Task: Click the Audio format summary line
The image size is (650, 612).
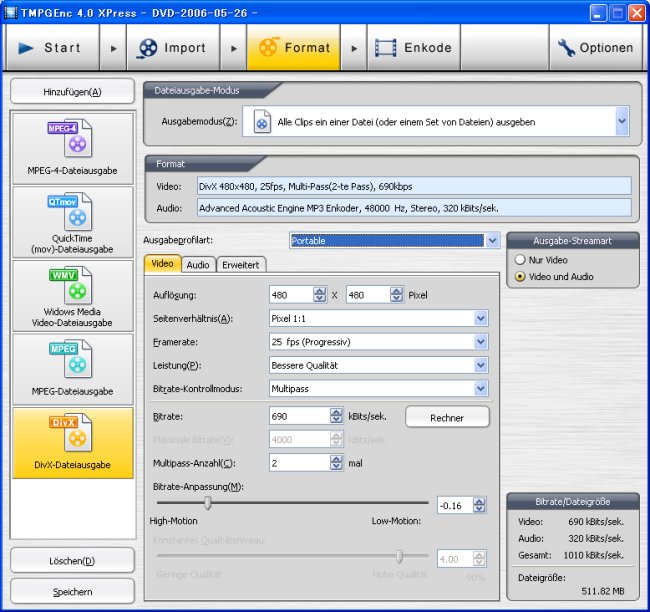Action: (x=414, y=208)
